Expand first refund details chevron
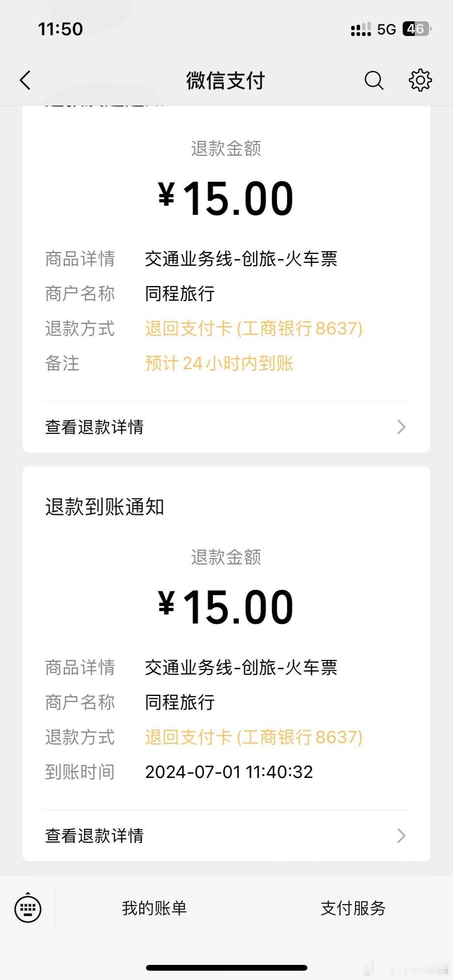453x980 pixels. [402, 427]
